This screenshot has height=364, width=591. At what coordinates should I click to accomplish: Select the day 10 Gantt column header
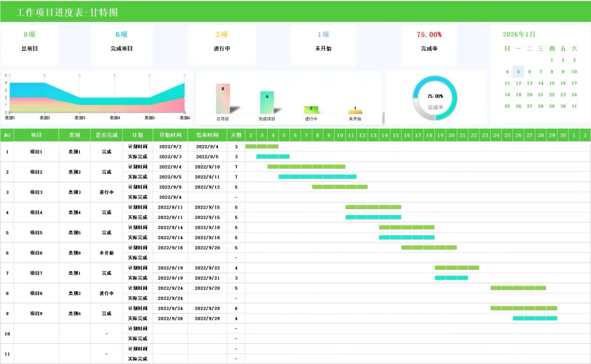[x=340, y=135]
